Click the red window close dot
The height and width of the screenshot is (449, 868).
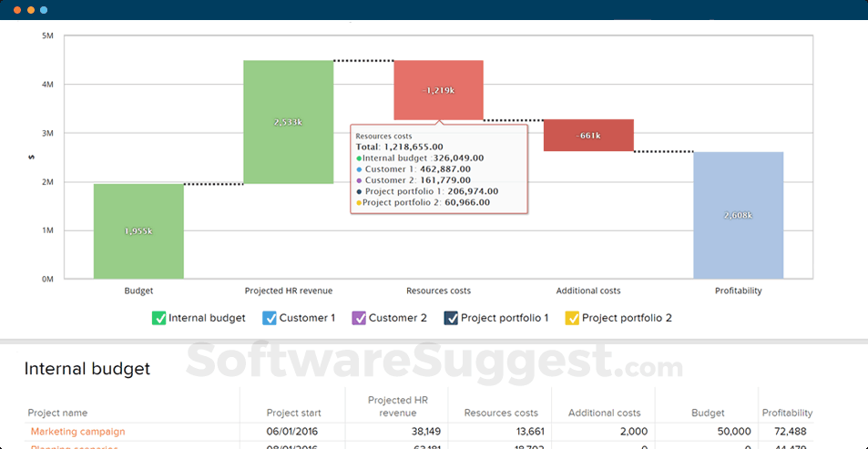coord(15,9)
